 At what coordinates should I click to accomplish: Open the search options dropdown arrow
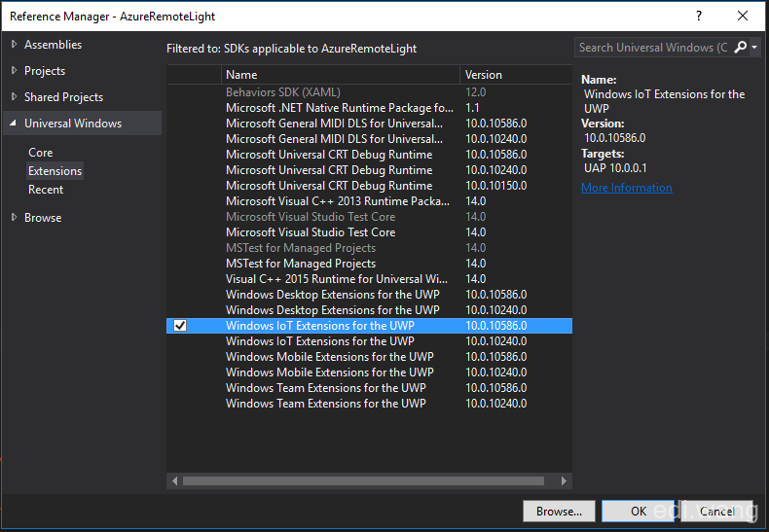pyautogui.click(x=754, y=48)
